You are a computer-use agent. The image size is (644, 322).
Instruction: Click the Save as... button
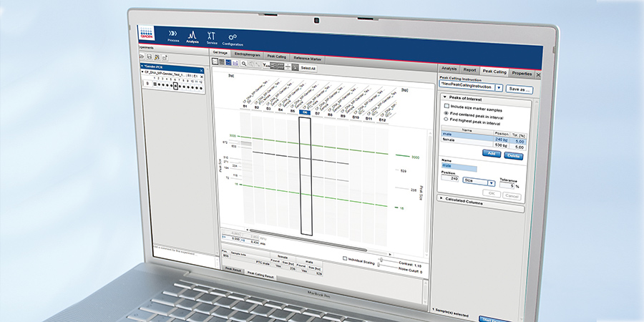(519, 89)
